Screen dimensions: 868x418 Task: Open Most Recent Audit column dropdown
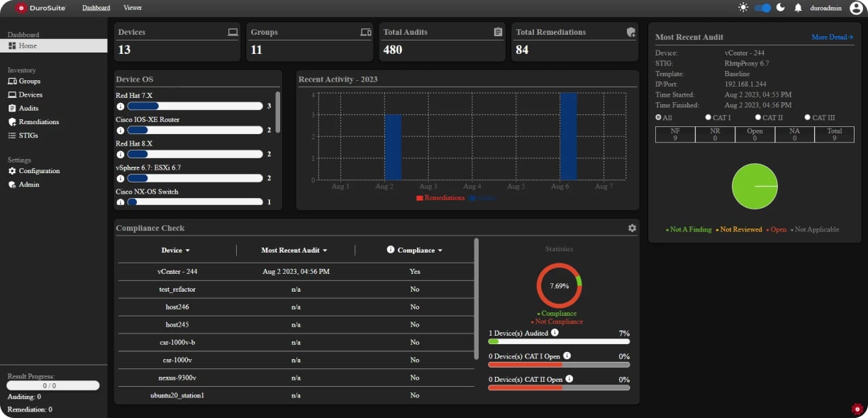[x=325, y=251]
